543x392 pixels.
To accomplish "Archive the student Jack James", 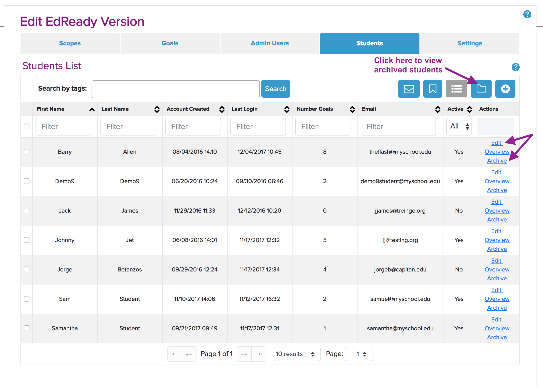I will 497,219.
